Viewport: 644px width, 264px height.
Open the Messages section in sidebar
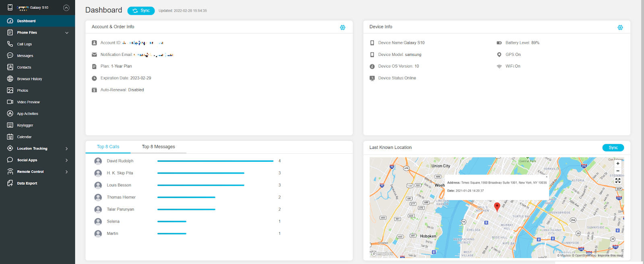coord(25,56)
